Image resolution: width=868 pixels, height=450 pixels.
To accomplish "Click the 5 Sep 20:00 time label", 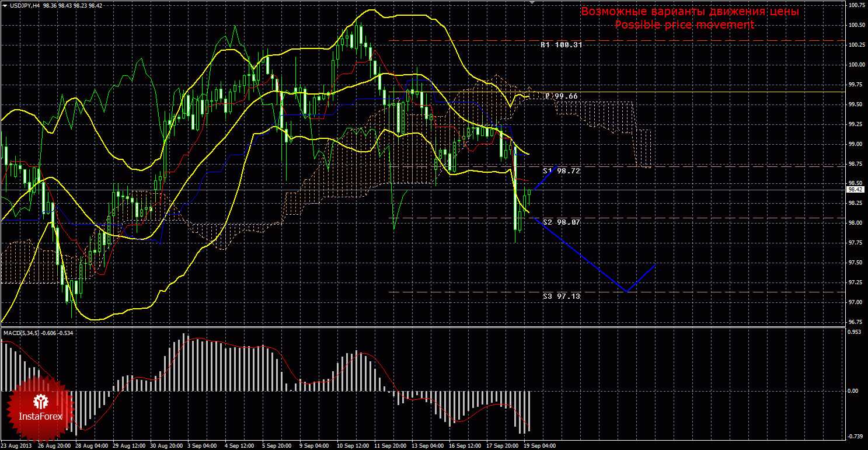I will (278, 445).
